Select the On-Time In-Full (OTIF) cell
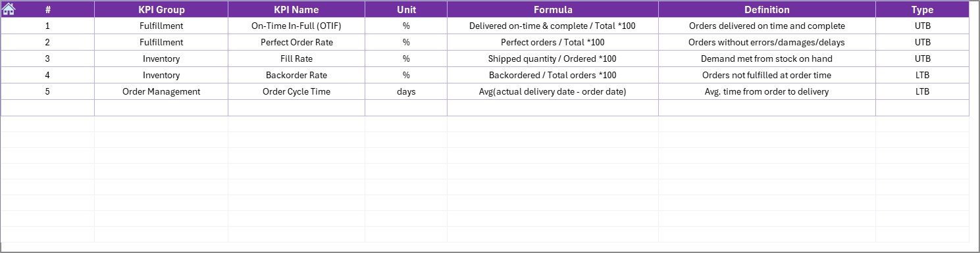This screenshot has height=253, width=980. (x=296, y=26)
